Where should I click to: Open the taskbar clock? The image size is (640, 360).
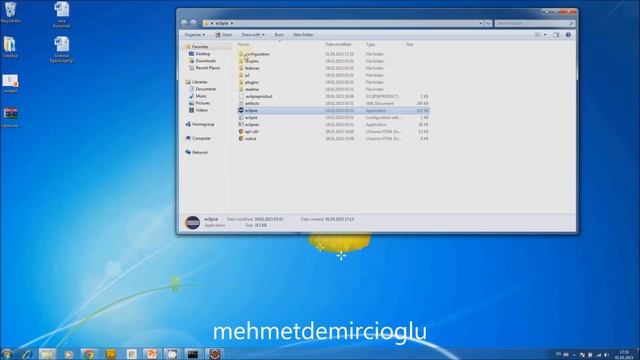[624, 354]
